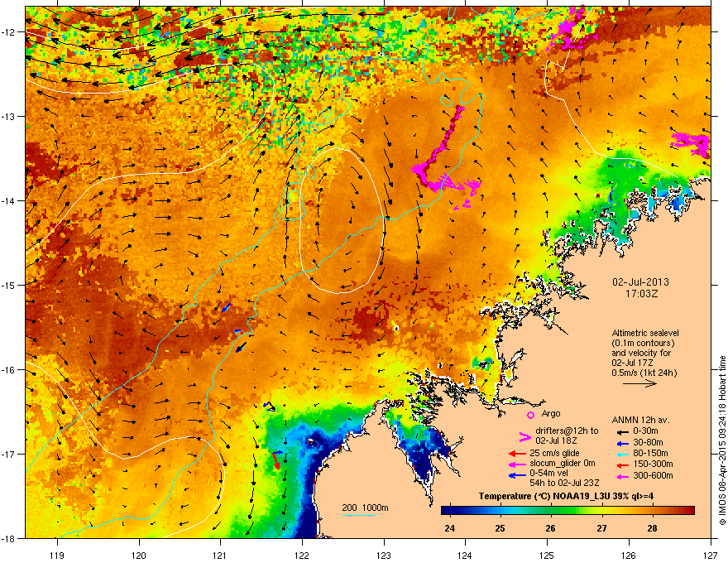
Task: Click the 'Altimetric sealevel' legend text
Action: [x=645, y=333]
